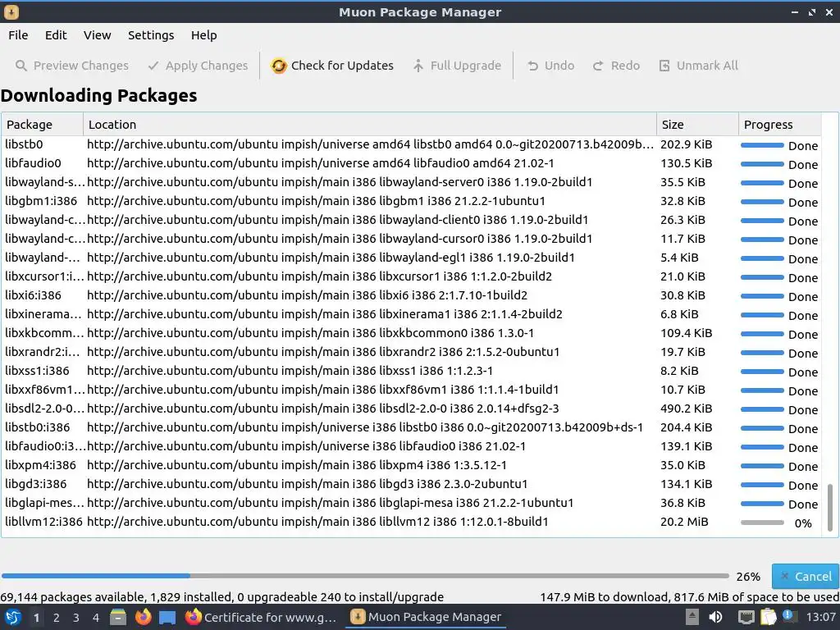The height and width of the screenshot is (630, 840).
Task: Click the libwayland-client0 location URL
Action: pyautogui.click(x=337, y=220)
